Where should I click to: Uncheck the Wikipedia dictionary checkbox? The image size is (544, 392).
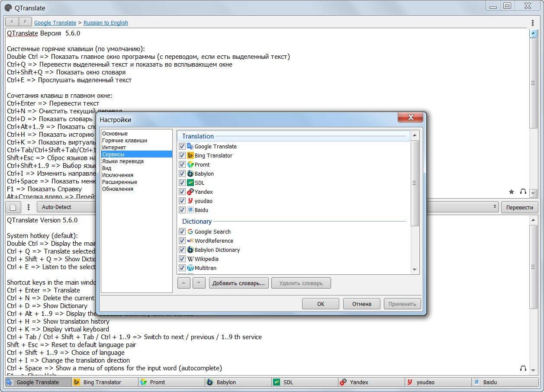182,259
